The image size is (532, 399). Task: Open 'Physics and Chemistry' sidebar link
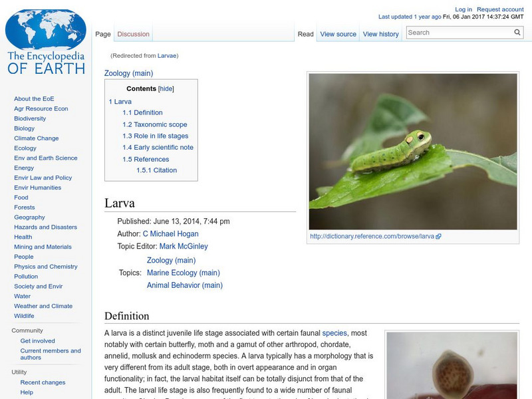coord(46,267)
